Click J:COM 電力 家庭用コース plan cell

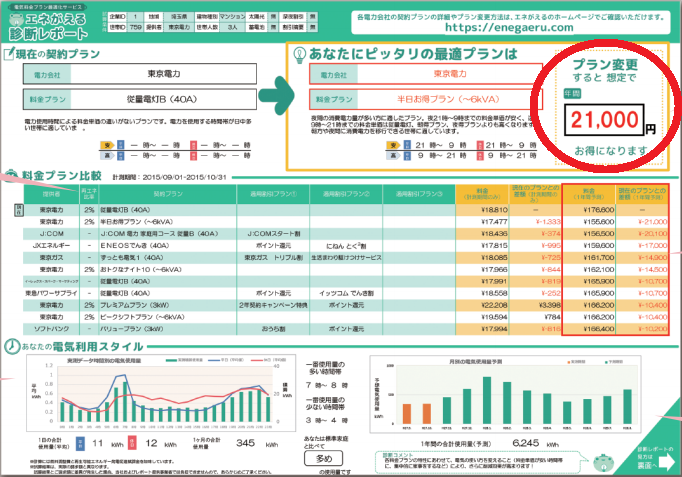point(168,234)
